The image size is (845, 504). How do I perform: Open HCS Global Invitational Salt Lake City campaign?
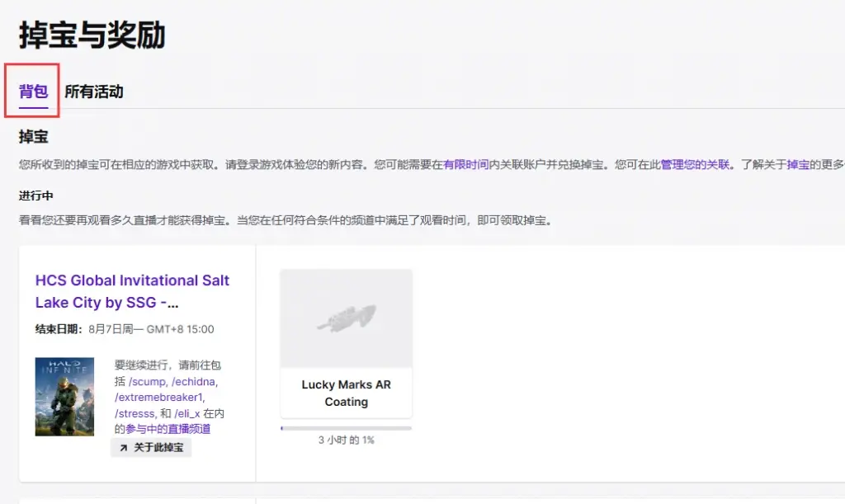(x=132, y=291)
